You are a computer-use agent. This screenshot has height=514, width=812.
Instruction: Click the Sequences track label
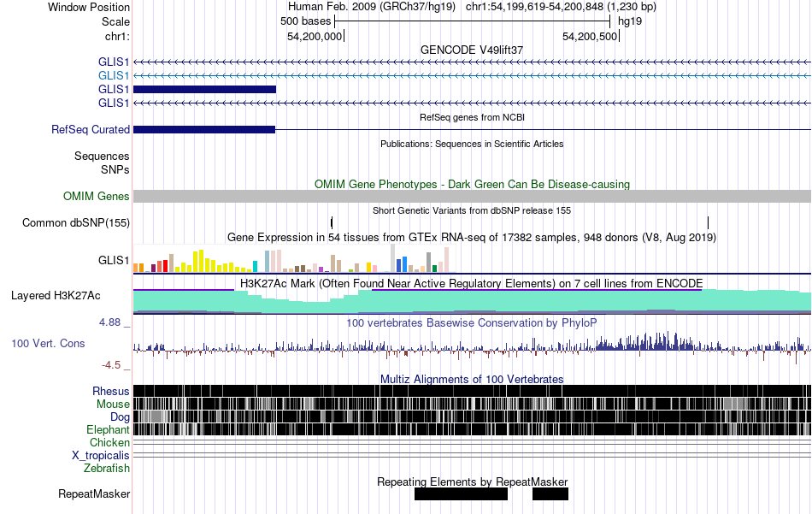tap(102, 156)
